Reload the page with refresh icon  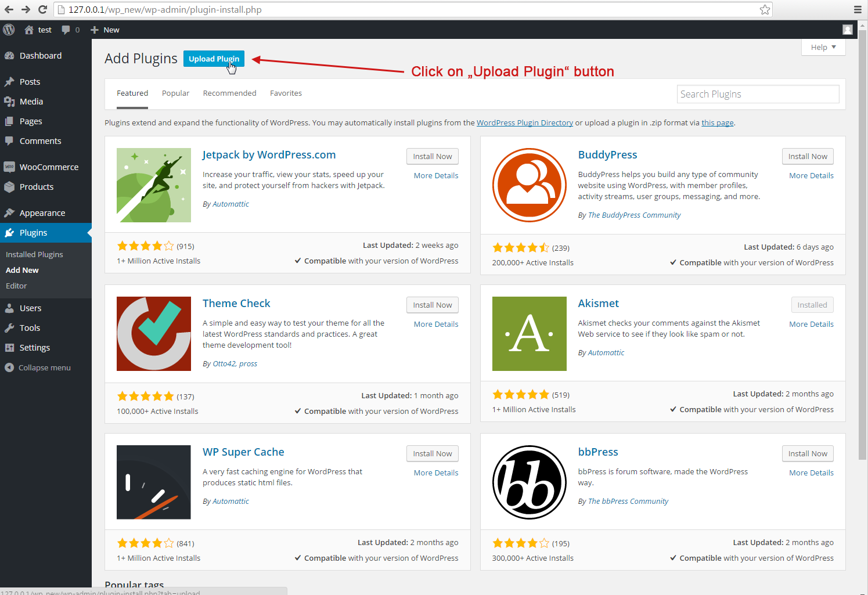[42, 9]
